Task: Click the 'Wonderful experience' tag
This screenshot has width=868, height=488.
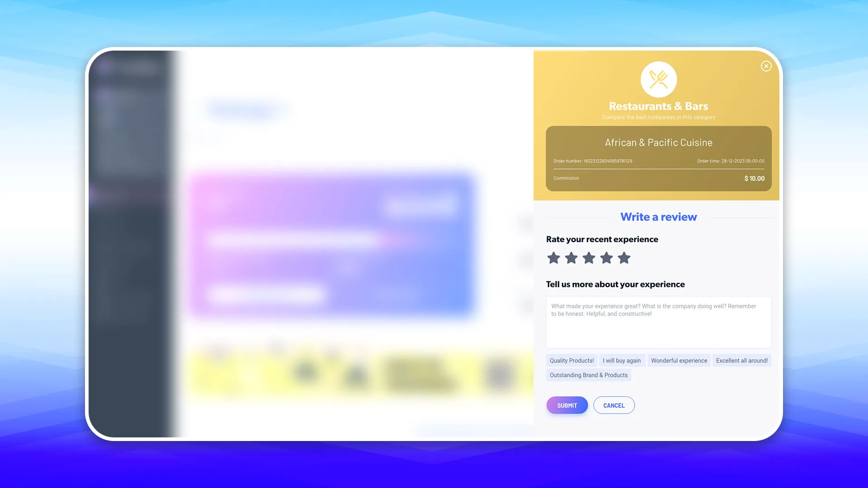Action: (x=679, y=361)
